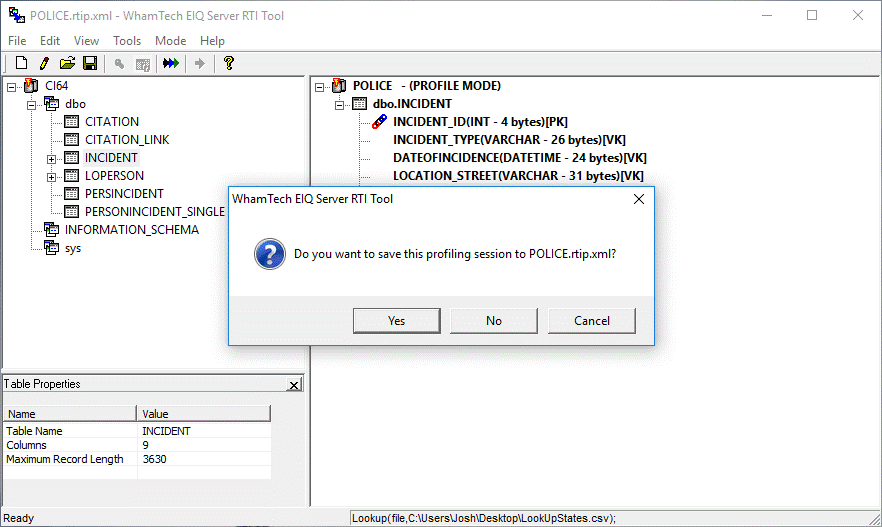The width and height of the screenshot is (882, 527).
Task: Click the Columns value 9 cell
Action: point(204,445)
